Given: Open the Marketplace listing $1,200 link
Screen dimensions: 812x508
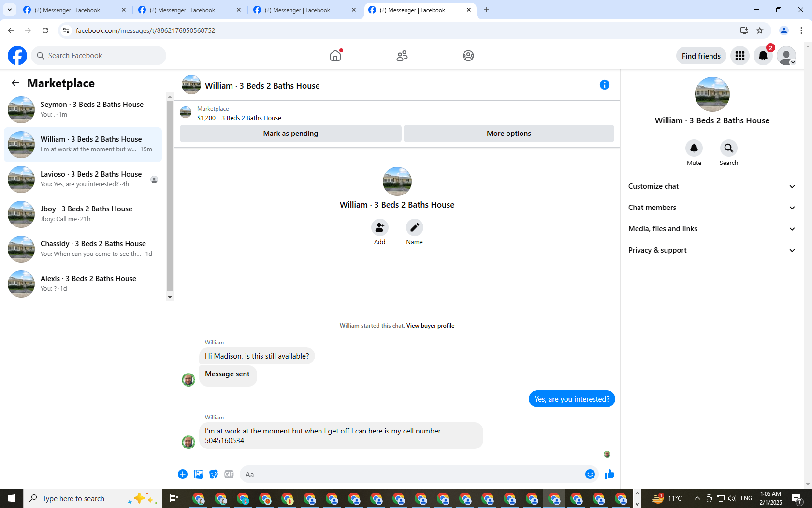Looking at the screenshot, I should pos(239,118).
